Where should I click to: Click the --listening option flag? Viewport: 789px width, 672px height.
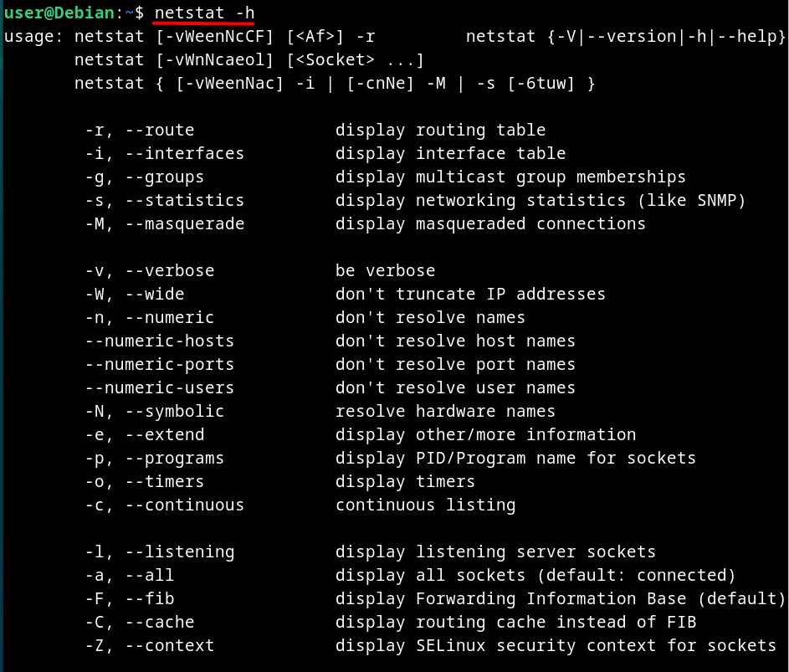click(x=180, y=551)
